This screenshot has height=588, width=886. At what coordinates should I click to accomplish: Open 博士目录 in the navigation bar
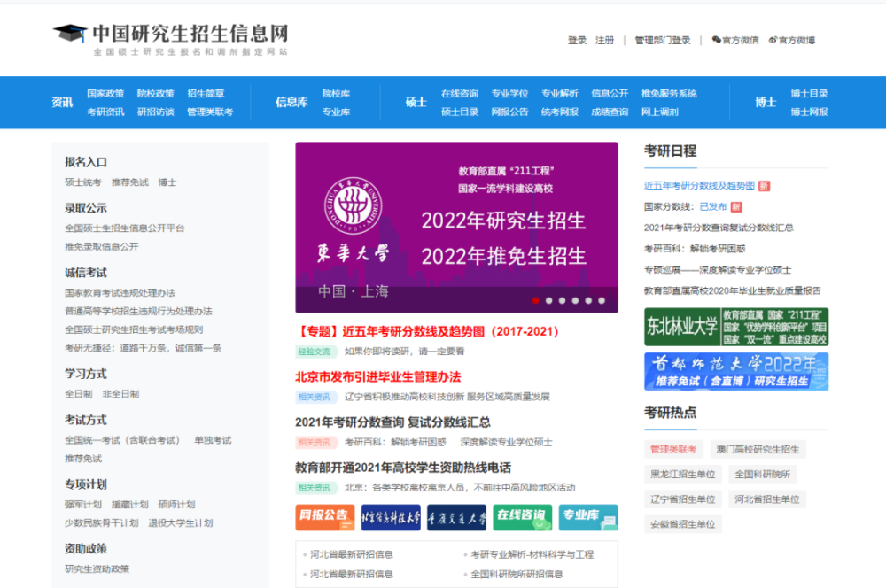(x=809, y=94)
